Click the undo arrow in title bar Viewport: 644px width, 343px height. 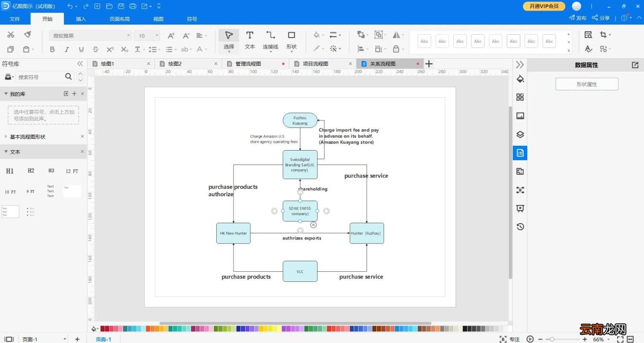[x=70, y=6]
